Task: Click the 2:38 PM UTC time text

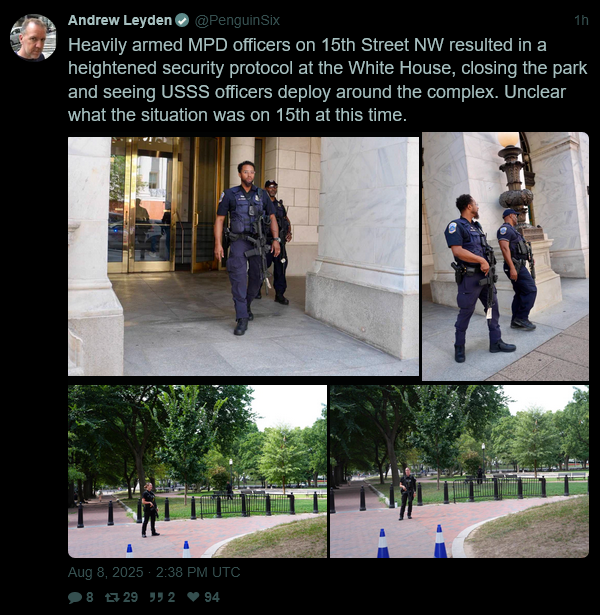Action: (198, 572)
